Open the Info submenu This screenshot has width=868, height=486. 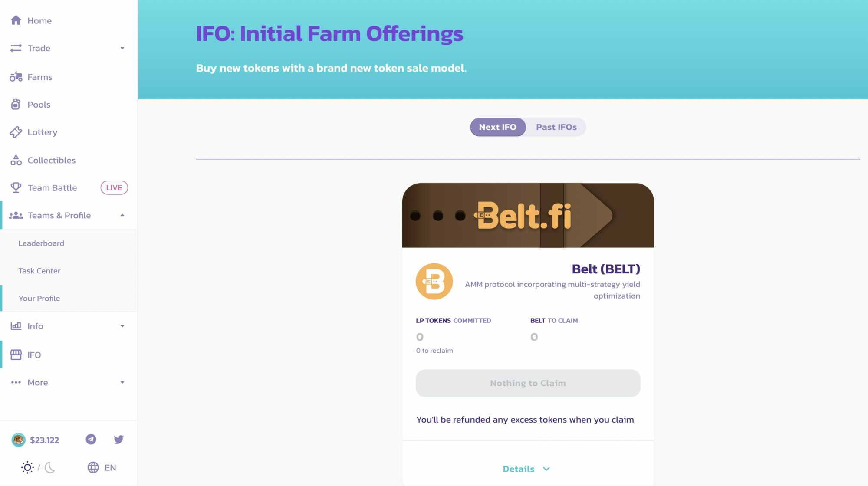tap(69, 326)
